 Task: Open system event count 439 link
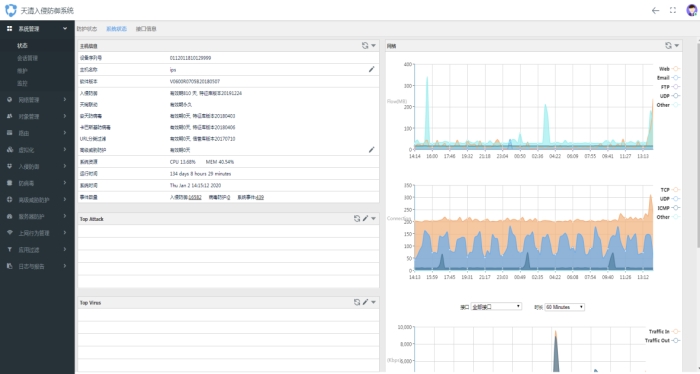click(259, 197)
